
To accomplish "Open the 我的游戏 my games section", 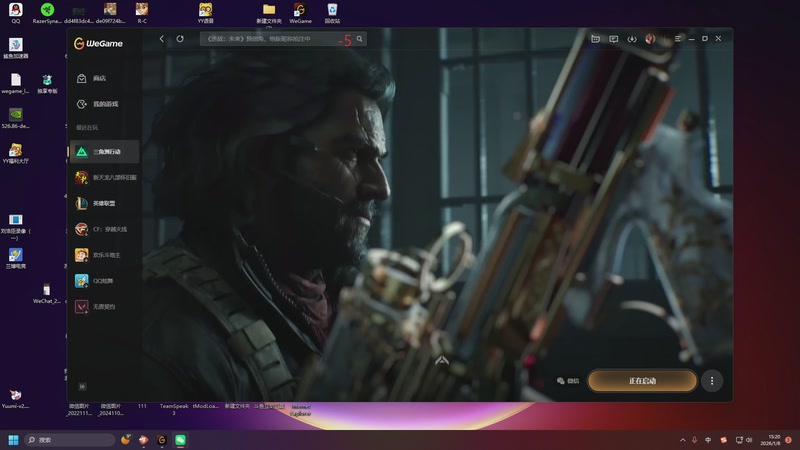I will coord(104,104).
